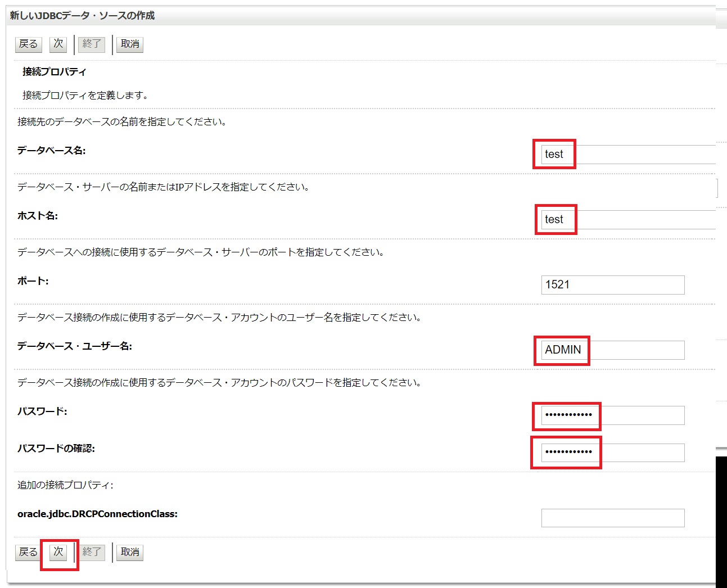This screenshot has height=588, width=727.
Task: Click the bold データベース名: label text
Action: tap(51, 151)
